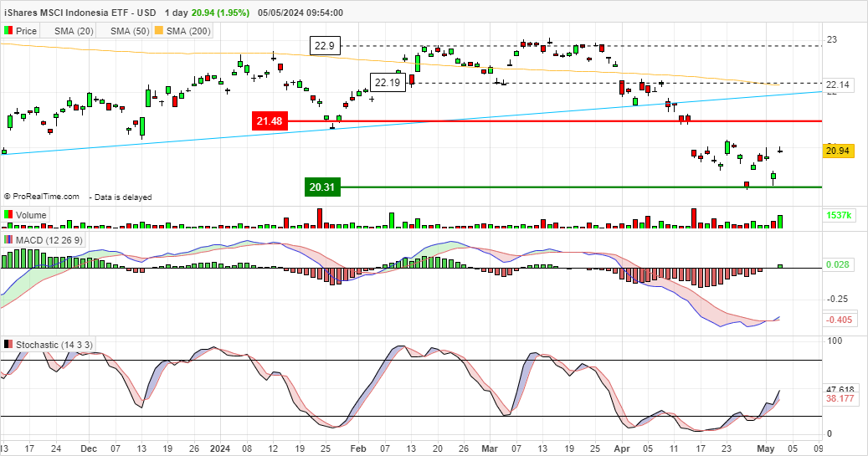Click the latest green volume bar
The image size is (868, 456).
[x=780, y=222]
